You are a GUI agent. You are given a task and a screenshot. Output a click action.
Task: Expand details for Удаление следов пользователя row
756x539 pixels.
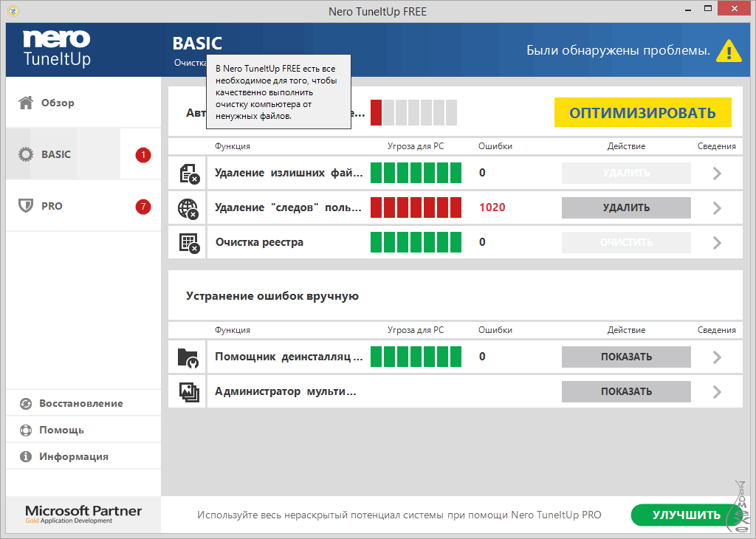click(x=717, y=207)
